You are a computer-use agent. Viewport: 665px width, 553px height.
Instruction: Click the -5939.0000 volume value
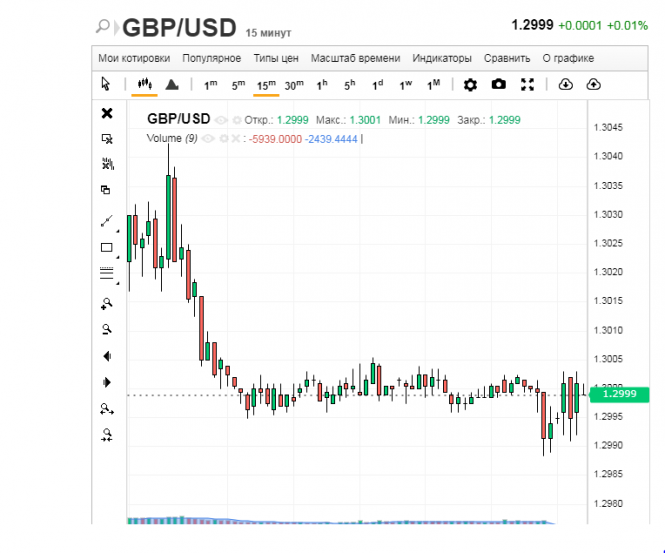click(x=275, y=139)
